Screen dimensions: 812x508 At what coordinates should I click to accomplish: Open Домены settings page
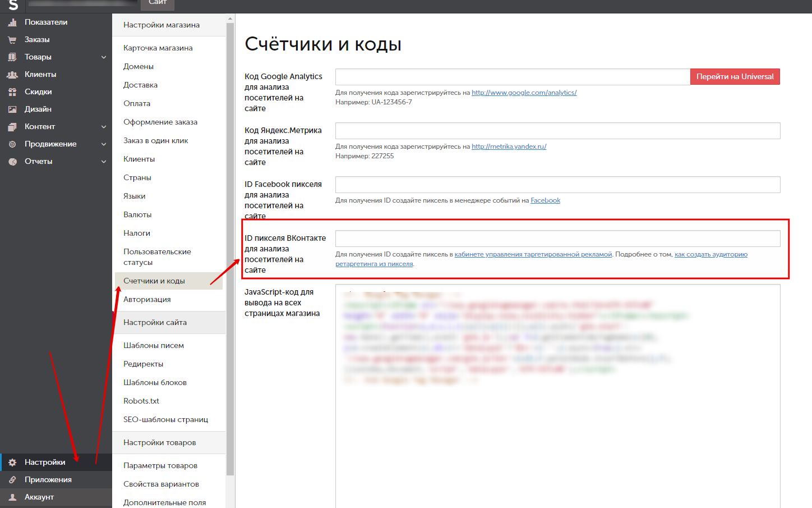tap(139, 67)
